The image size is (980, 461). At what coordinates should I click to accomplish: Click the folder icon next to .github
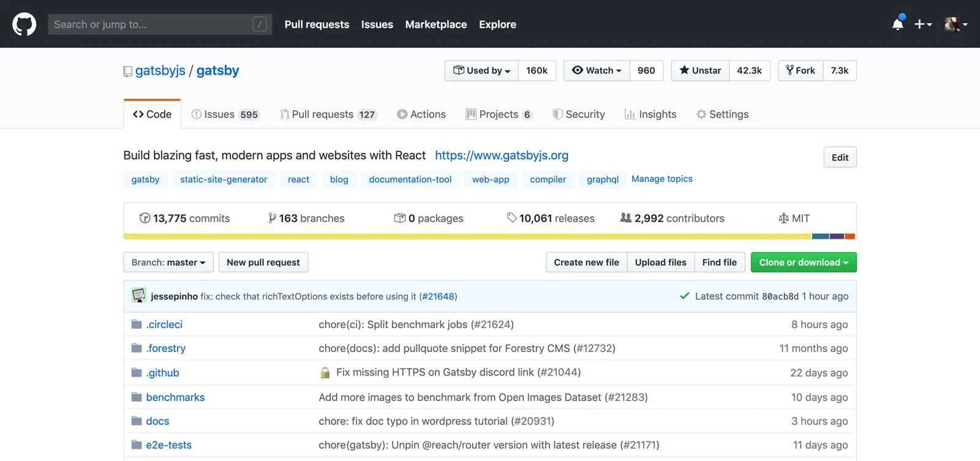[x=137, y=372]
